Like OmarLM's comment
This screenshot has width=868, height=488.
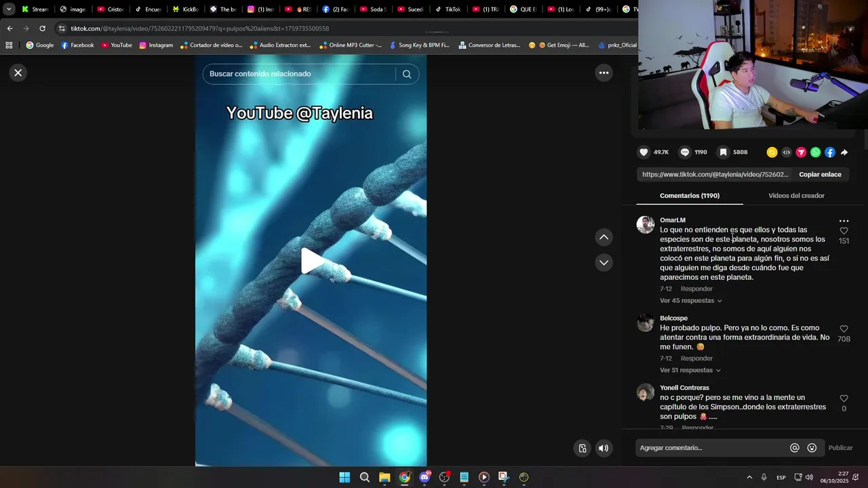tap(844, 231)
